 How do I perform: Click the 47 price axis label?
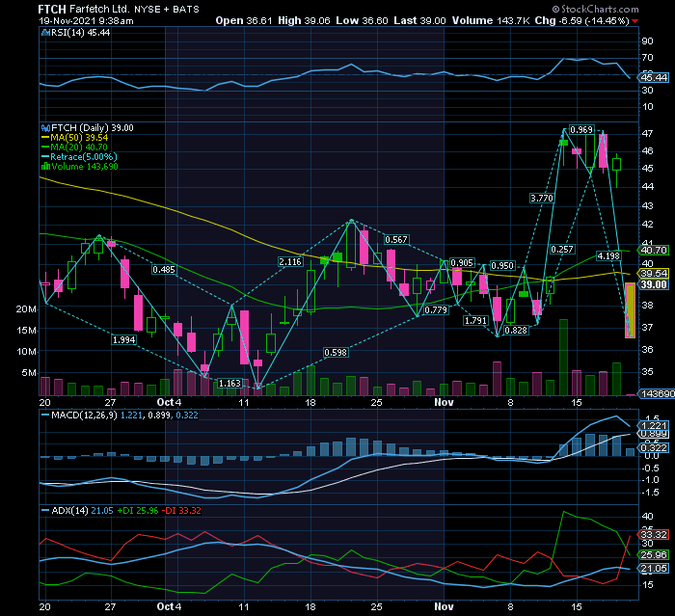coord(647,133)
